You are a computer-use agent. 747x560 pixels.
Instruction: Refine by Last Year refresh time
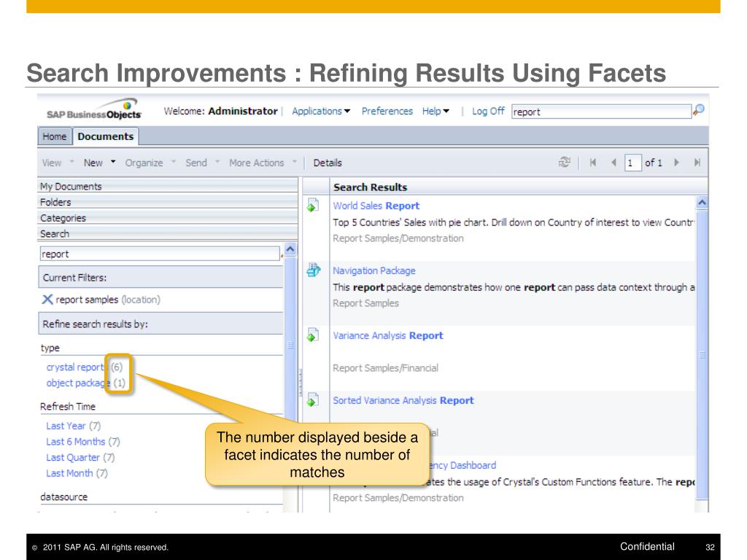[x=66, y=425]
